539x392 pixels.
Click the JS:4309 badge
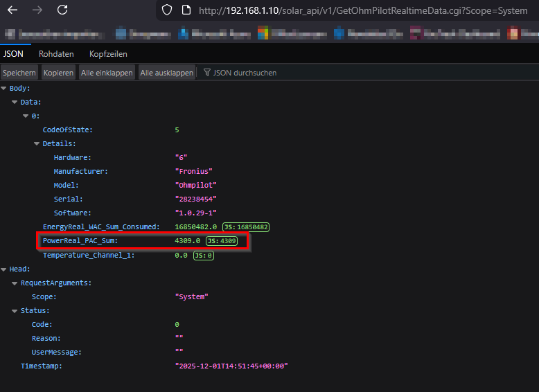(x=222, y=241)
